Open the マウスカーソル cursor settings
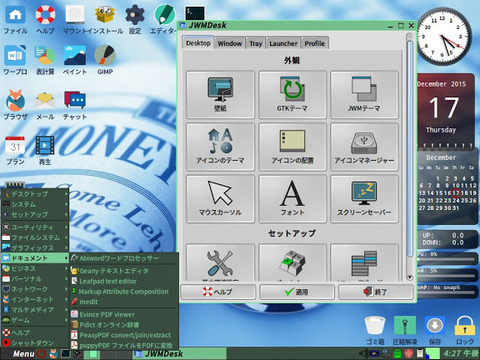Viewport: 480px width, 360px height. coord(220,199)
